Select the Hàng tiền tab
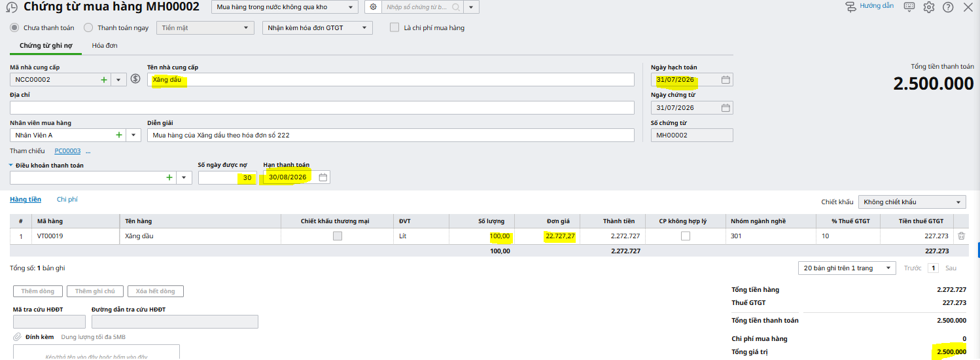This screenshot has width=980, height=360. click(26, 200)
